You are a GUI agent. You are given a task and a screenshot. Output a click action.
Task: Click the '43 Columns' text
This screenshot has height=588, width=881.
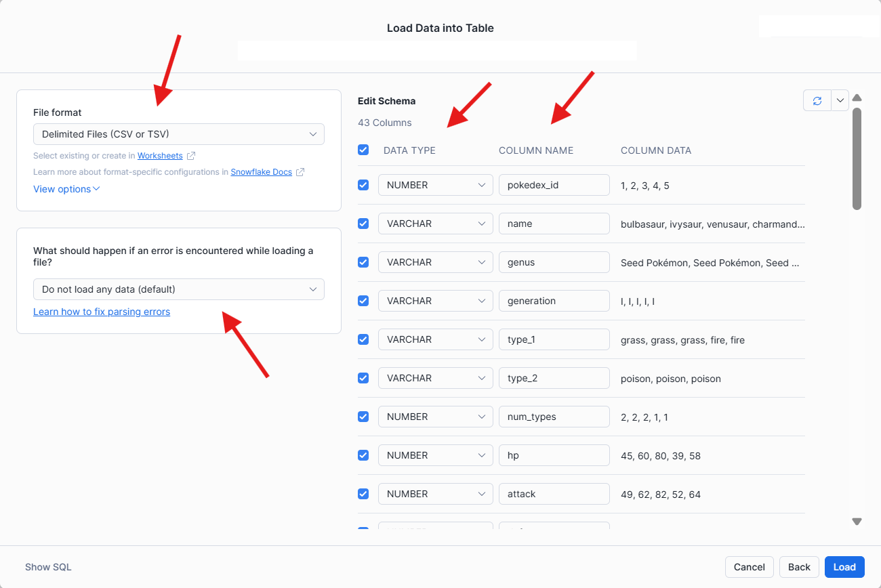coord(385,123)
